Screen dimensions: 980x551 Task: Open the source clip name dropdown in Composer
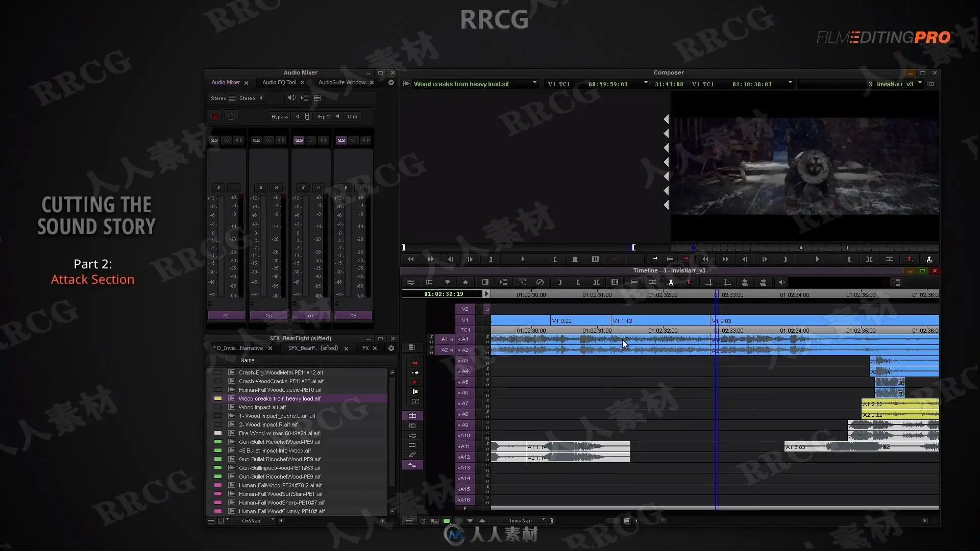(534, 83)
